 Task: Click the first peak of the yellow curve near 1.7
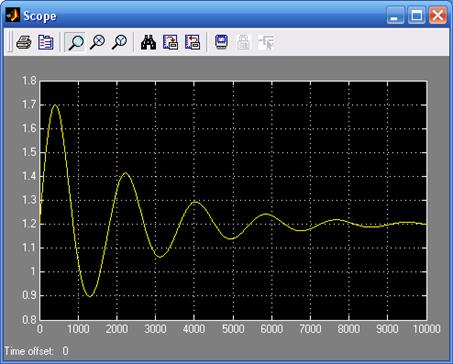(x=55, y=105)
